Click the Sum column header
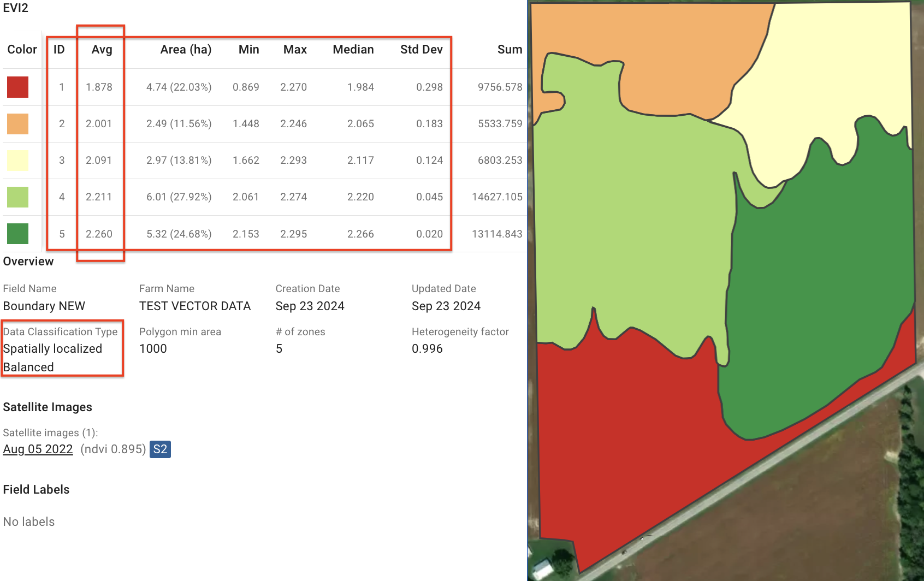Image resolution: width=924 pixels, height=581 pixels. click(x=510, y=50)
